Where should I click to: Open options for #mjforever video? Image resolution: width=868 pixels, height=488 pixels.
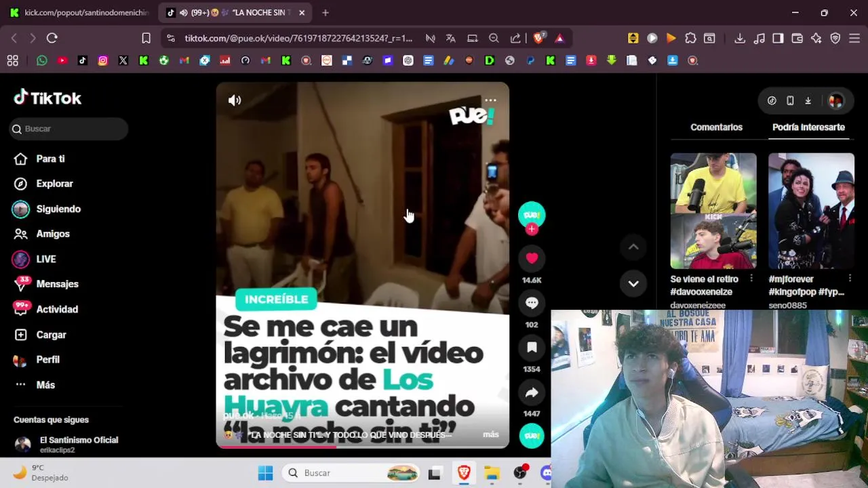(850, 279)
